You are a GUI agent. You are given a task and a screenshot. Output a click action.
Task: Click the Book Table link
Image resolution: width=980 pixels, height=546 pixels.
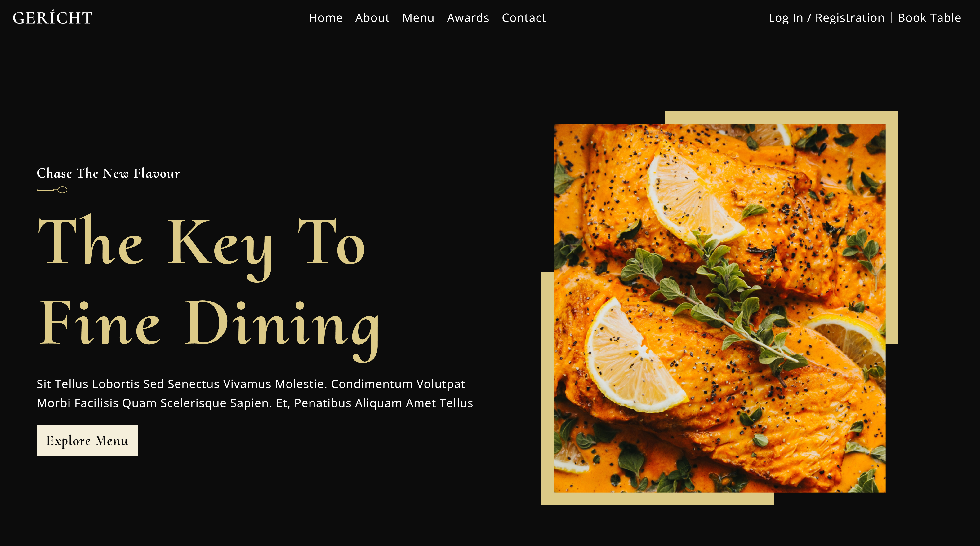coord(929,18)
